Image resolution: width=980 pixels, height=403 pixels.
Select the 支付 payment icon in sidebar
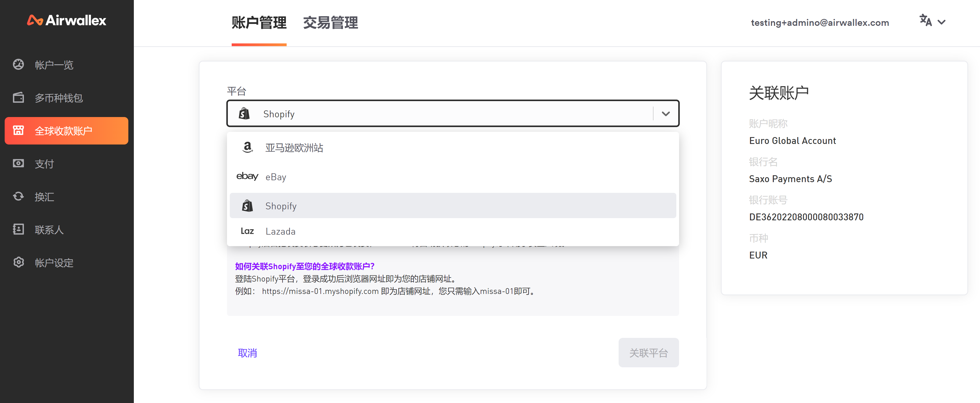click(x=18, y=163)
